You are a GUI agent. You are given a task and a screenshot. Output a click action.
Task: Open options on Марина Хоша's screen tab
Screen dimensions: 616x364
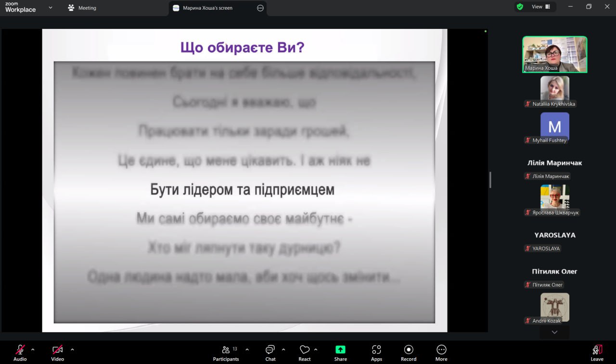(260, 8)
